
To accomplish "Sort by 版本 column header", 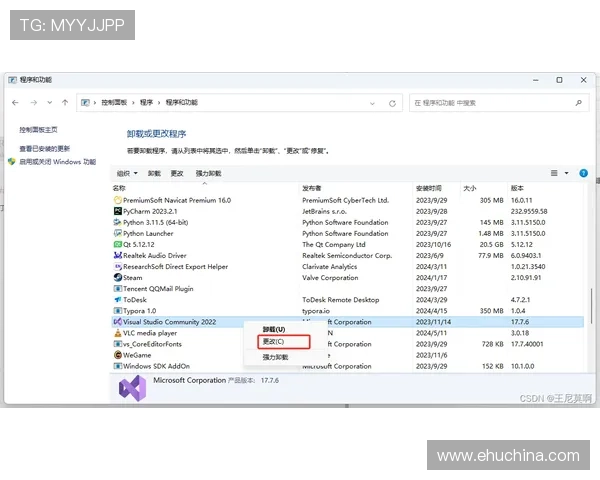I will click(x=517, y=188).
